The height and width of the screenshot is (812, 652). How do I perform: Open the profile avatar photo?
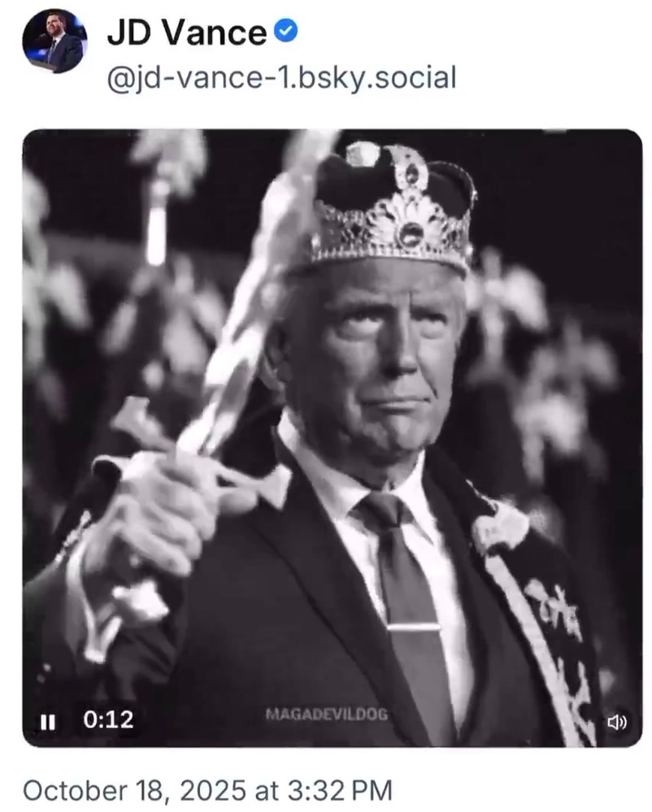54,42
